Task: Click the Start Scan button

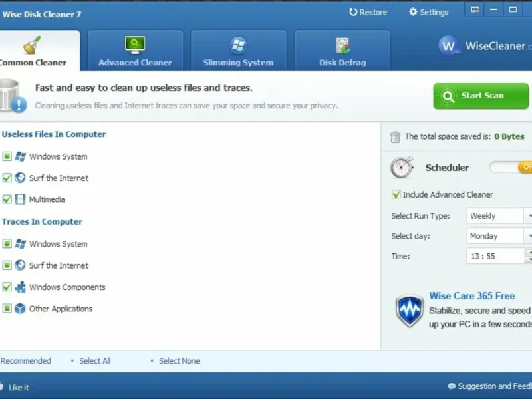Action: point(481,96)
